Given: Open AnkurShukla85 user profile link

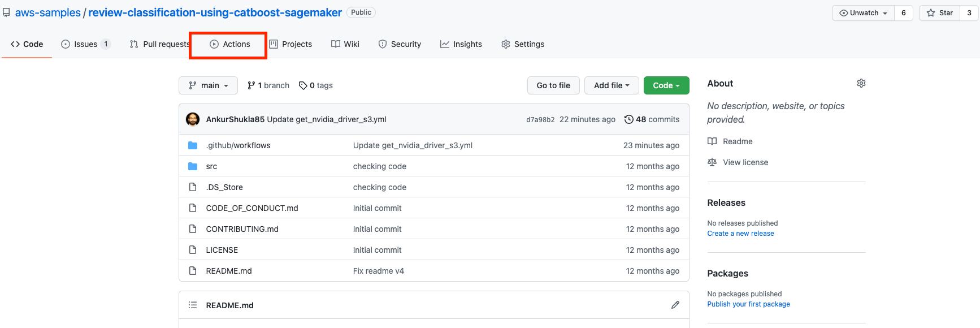Looking at the screenshot, I should (235, 119).
